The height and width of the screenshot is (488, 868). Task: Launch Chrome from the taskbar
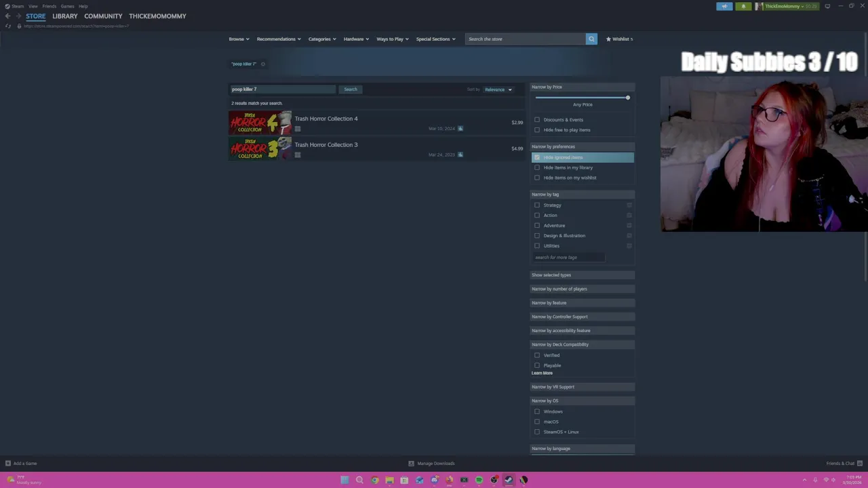374,480
